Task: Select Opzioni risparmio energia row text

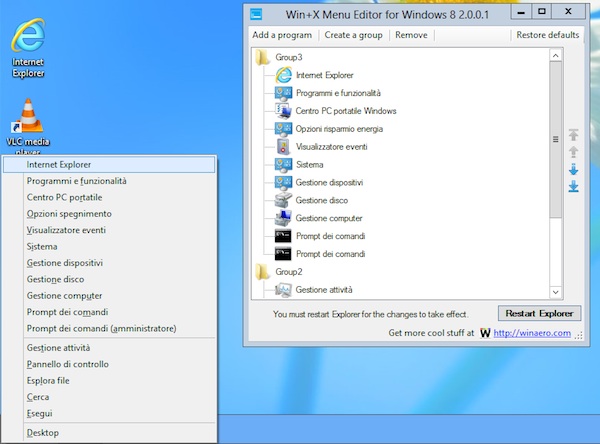Action: (339, 129)
